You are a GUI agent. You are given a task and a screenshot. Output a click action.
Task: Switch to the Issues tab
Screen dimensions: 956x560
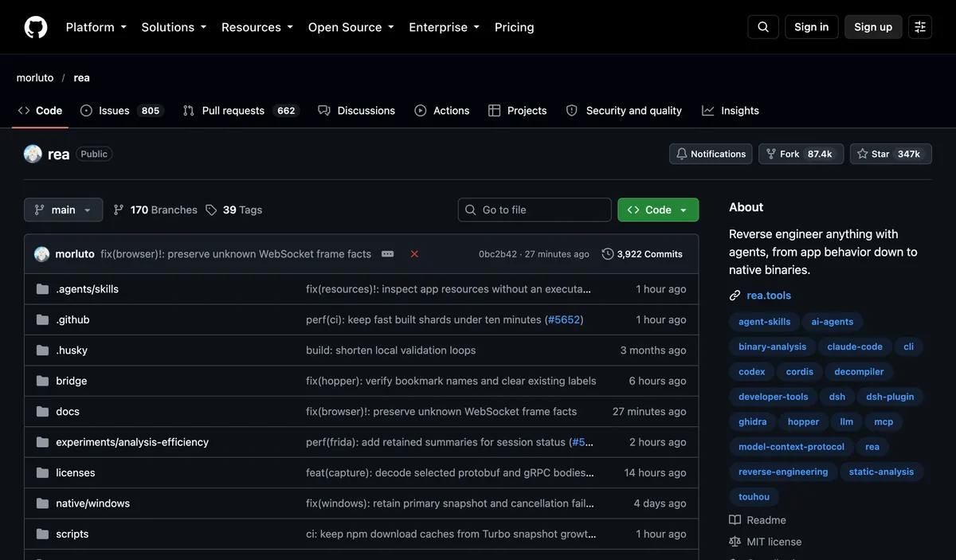click(122, 111)
